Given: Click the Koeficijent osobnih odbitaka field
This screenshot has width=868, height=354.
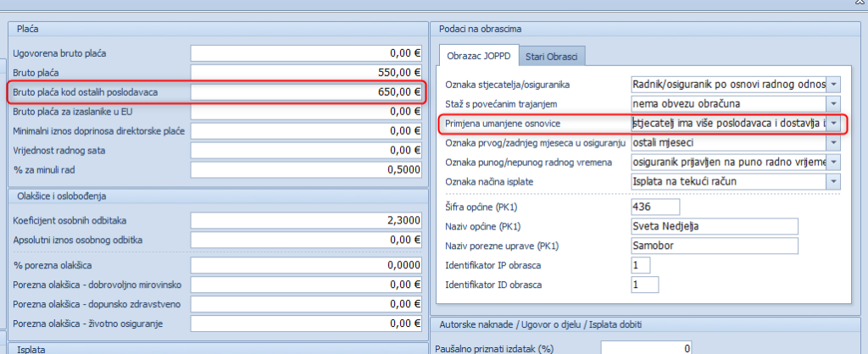Looking at the screenshot, I should pos(307,220).
